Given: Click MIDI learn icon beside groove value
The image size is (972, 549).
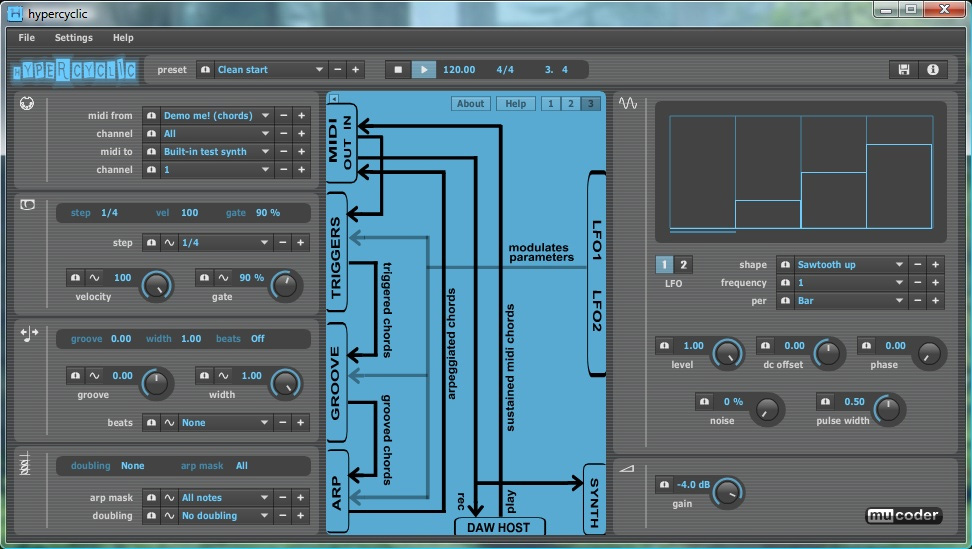Looking at the screenshot, I should pos(76,376).
